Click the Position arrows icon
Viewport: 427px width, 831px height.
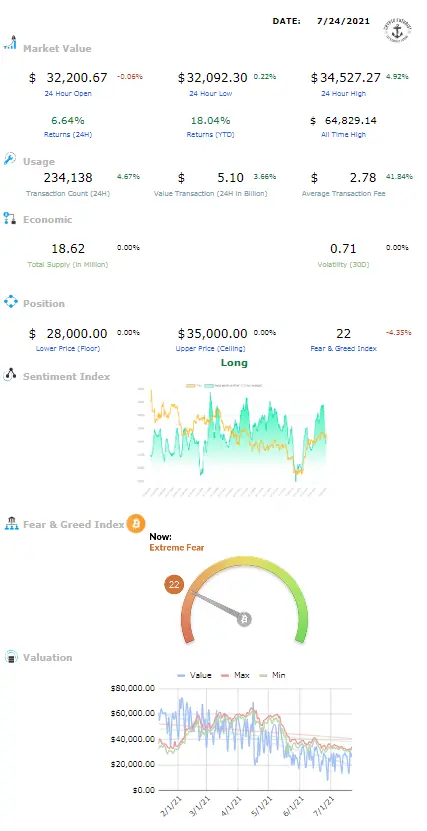click(x=10, y=302)
